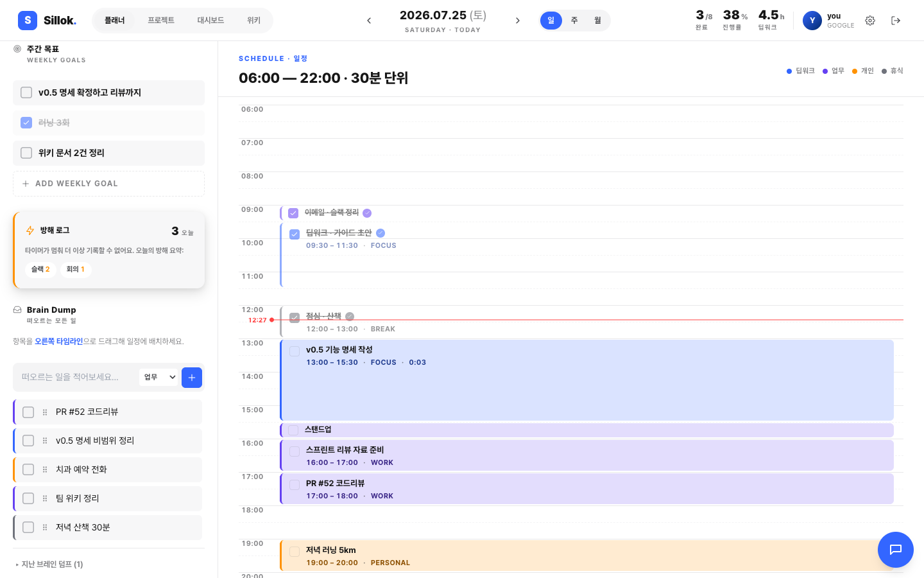Uncheck the 이메일·슬랙 정리 schedule block

coord(293,213)
